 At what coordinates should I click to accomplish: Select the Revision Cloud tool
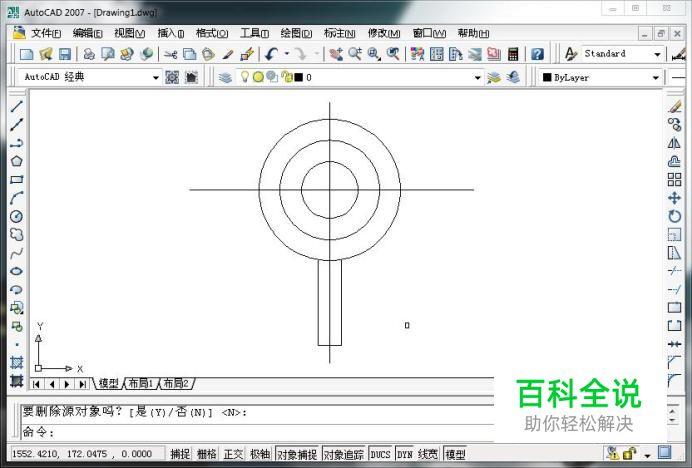pos(17,234)
